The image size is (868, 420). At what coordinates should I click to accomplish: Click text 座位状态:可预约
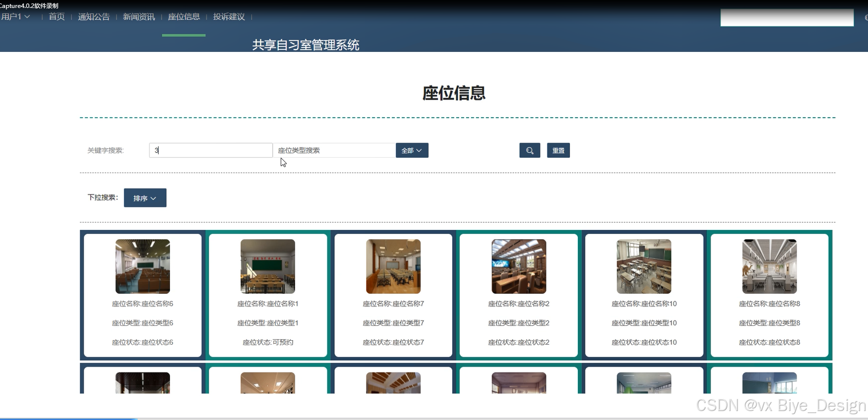coord(268,342)
